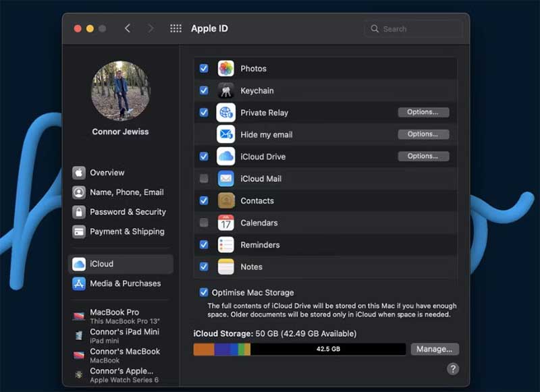Click the Reminders app icon
Viewport: 540px width, 392px height.
[226, 245]
